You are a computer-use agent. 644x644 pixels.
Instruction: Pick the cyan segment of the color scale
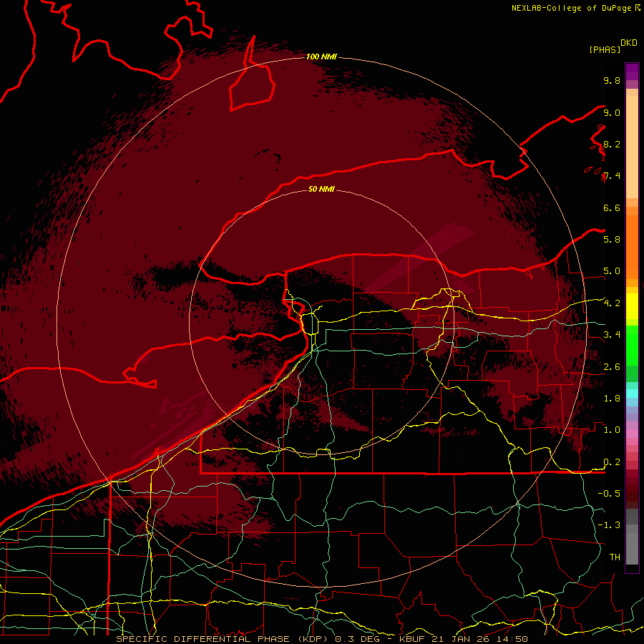632,393
